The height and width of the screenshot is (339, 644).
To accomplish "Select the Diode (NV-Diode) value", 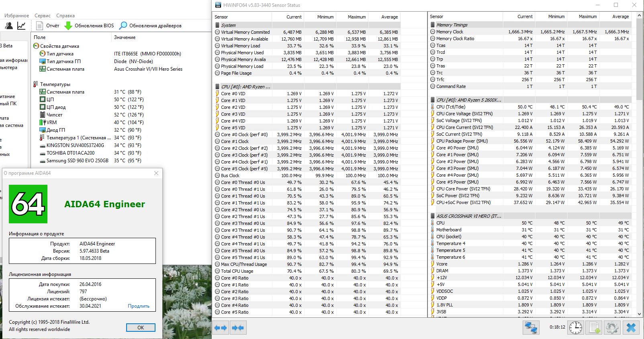I will [133, 61].
